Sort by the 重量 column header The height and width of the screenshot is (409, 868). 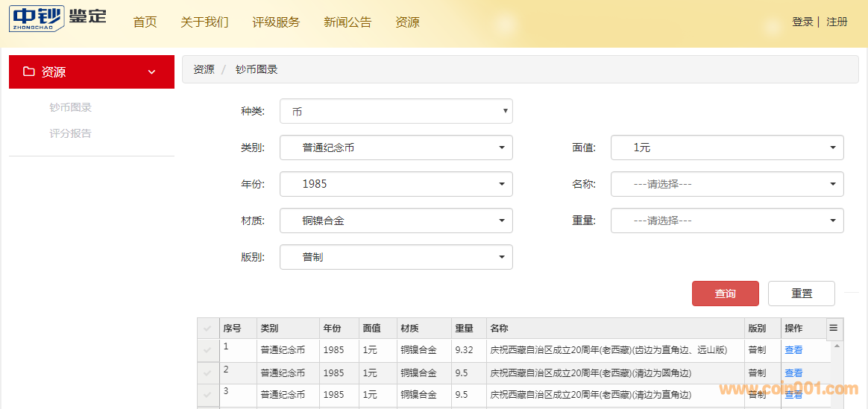coord(464,329)
